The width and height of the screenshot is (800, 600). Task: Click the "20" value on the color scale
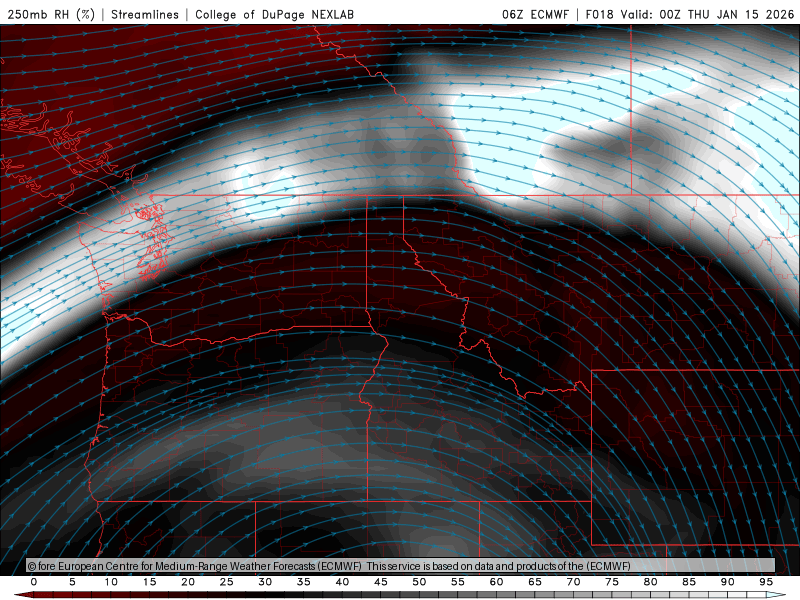(x=188, y=582)
